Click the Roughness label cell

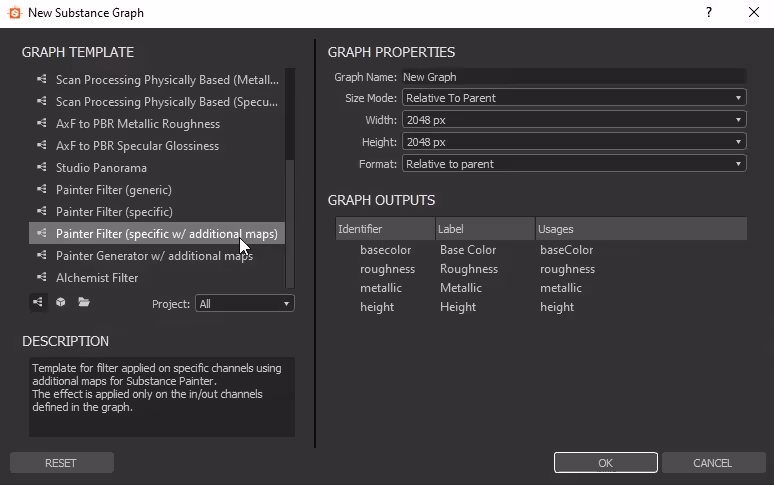[469, 269]
